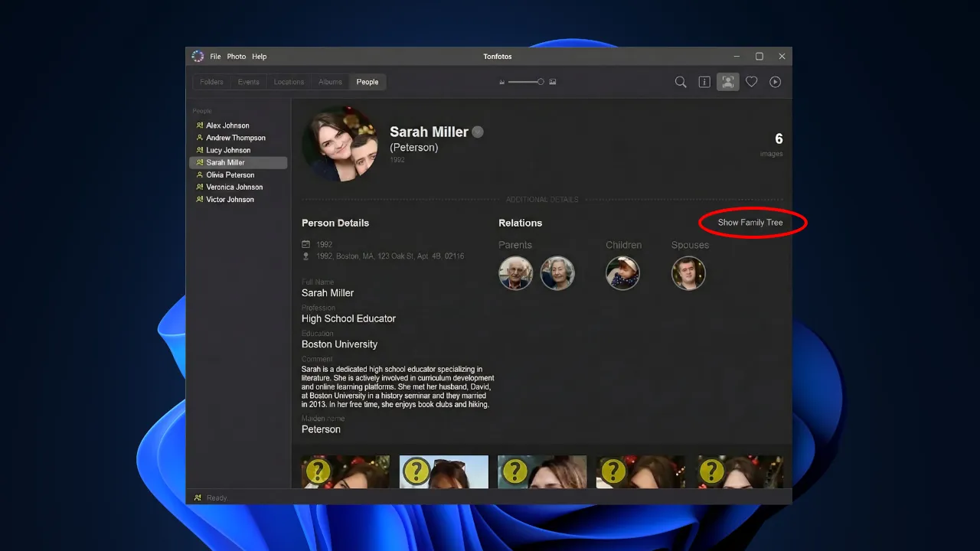Open the photo thumbnail with blue sky and sunglasses
Viewport: 980px width, 551px height.
click(444, 471)
